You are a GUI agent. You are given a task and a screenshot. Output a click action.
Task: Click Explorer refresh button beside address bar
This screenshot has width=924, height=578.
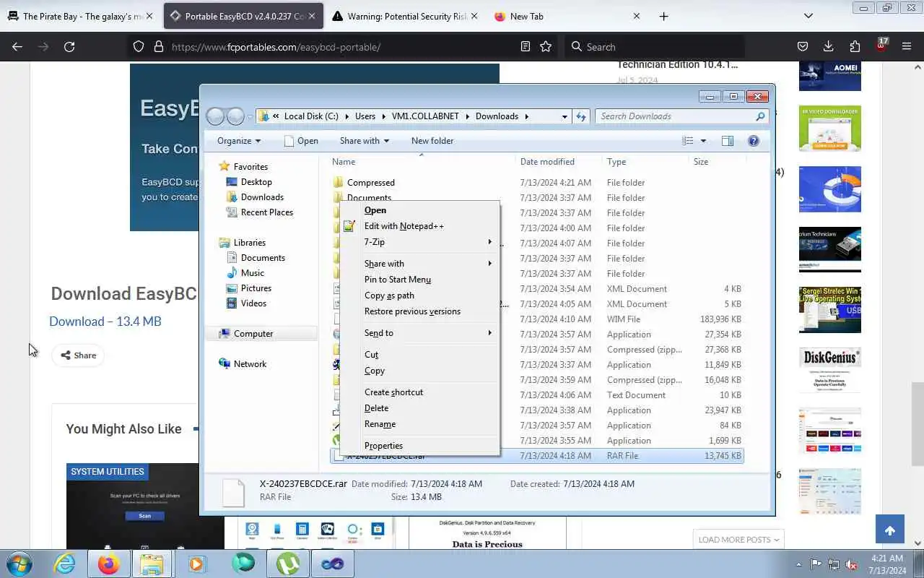(x=581, y=116)
